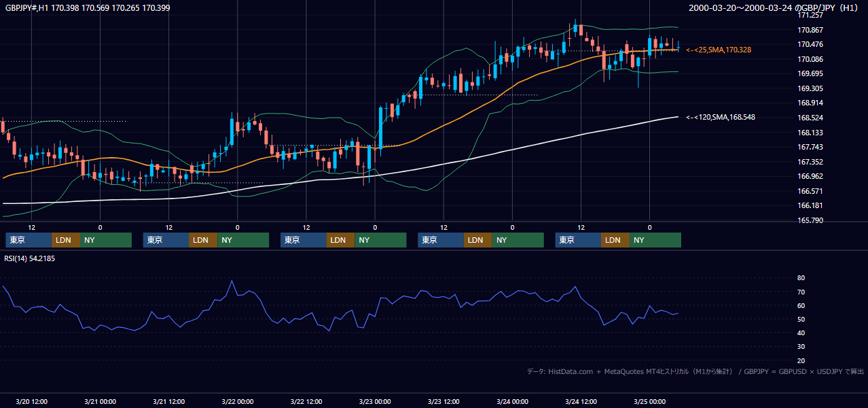Click the 3/22 12:00 date label
Screen dimensions: 868x408
(x=306, y=401)
